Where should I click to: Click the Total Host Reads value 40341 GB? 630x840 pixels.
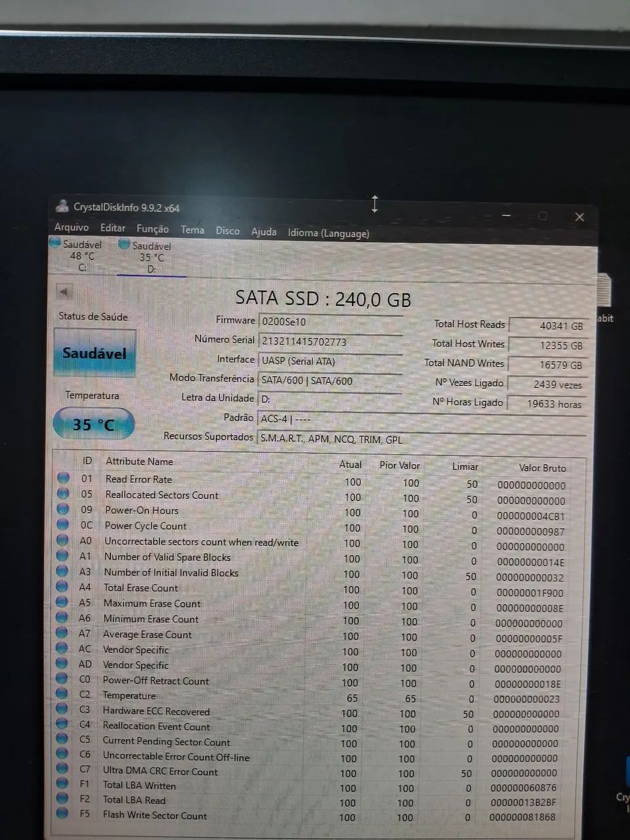click(x=548, y=325)
